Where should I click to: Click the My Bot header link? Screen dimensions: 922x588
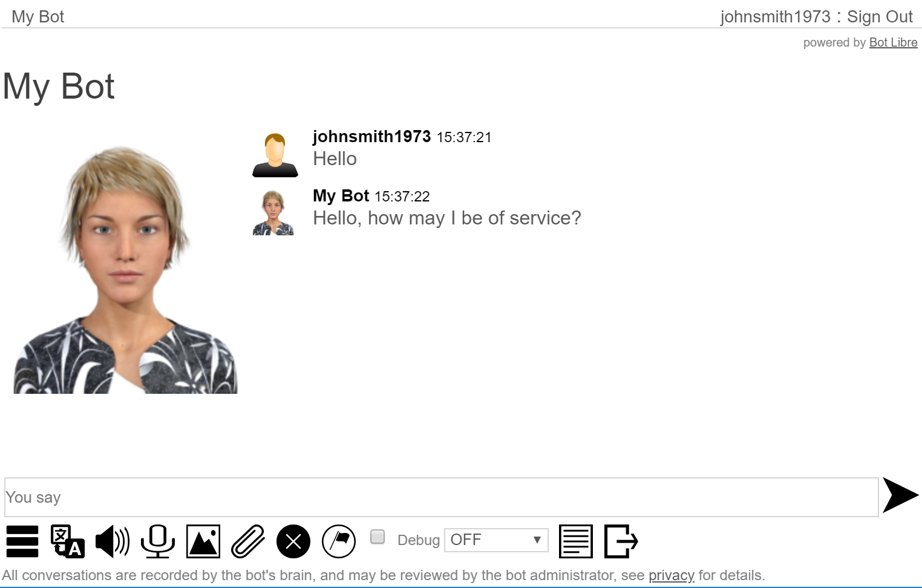(x=38, y=17)
